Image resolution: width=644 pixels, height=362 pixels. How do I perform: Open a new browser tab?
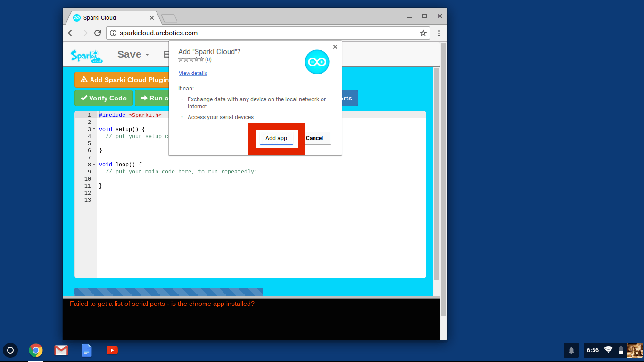(x=169, y=18)
